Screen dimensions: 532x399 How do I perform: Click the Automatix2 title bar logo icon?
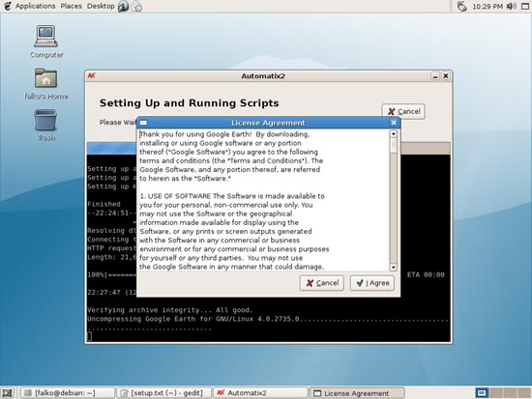click(92, 75)
